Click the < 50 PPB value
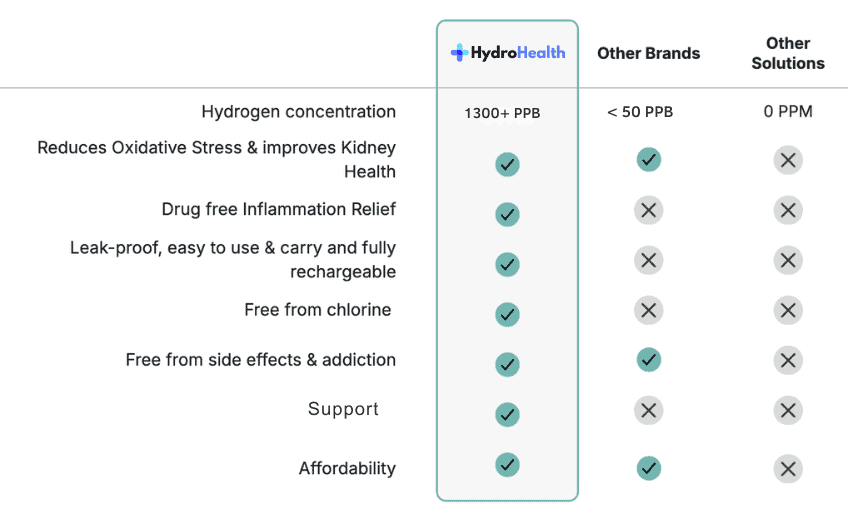The image size is (848, 522). [x=640, y=112]
